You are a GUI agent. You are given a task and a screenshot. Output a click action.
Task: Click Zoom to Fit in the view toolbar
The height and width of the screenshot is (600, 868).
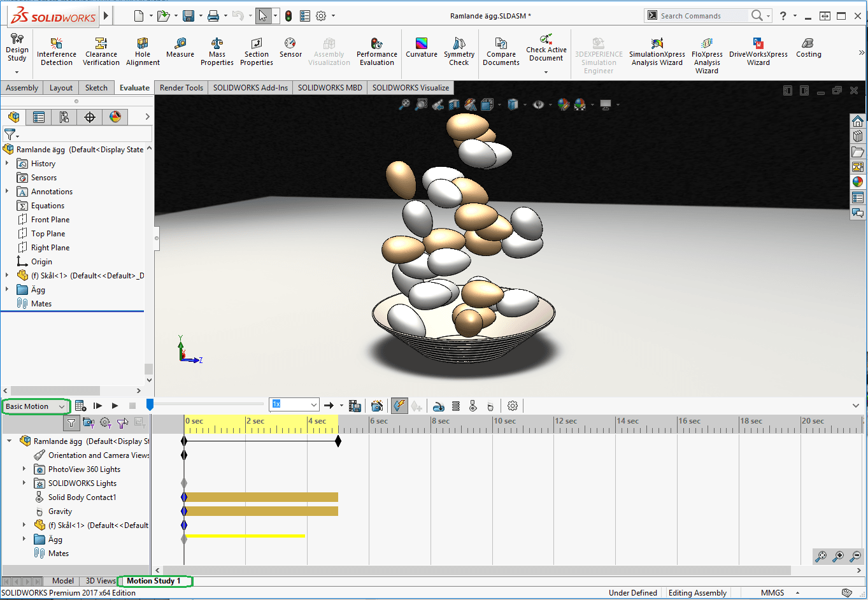point(404,104)
